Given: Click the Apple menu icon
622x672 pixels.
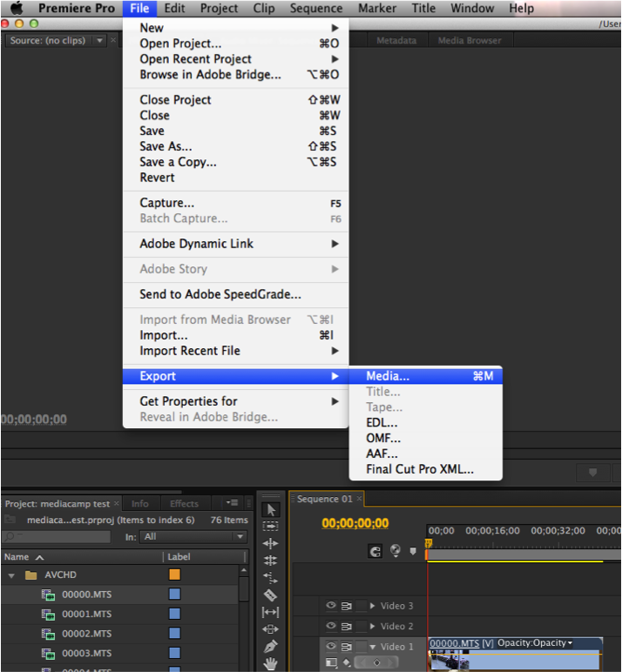Looking at the screenshot, I should click(17, 8).
